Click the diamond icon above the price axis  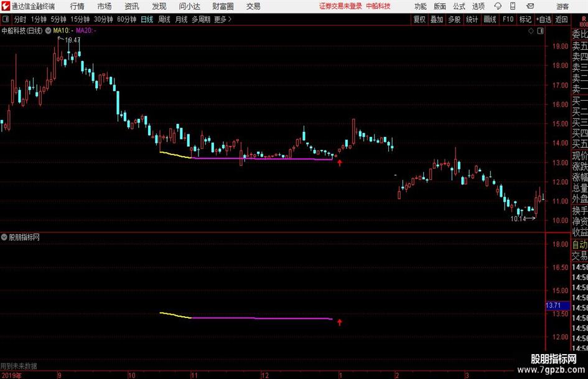tap(531, 31)
